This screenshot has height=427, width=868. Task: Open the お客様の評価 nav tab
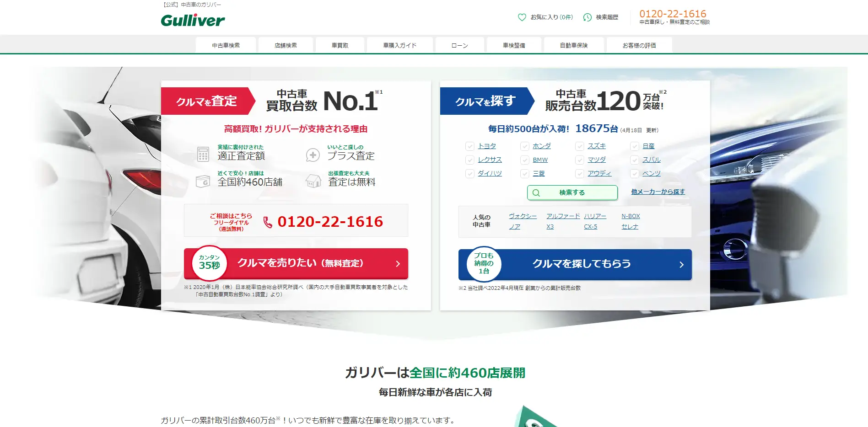639,45
